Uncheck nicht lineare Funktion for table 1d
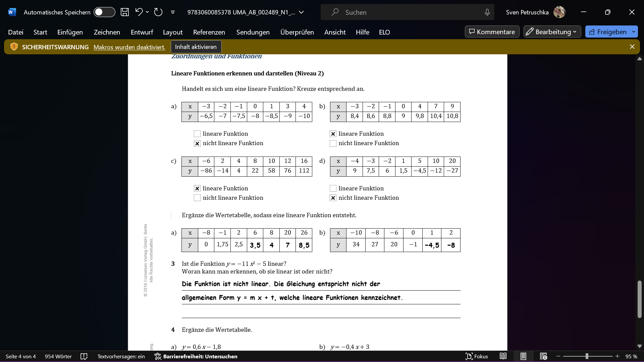The height and width of the screenshot is (362, 644). pyautogui.click(x=333, y=198)
